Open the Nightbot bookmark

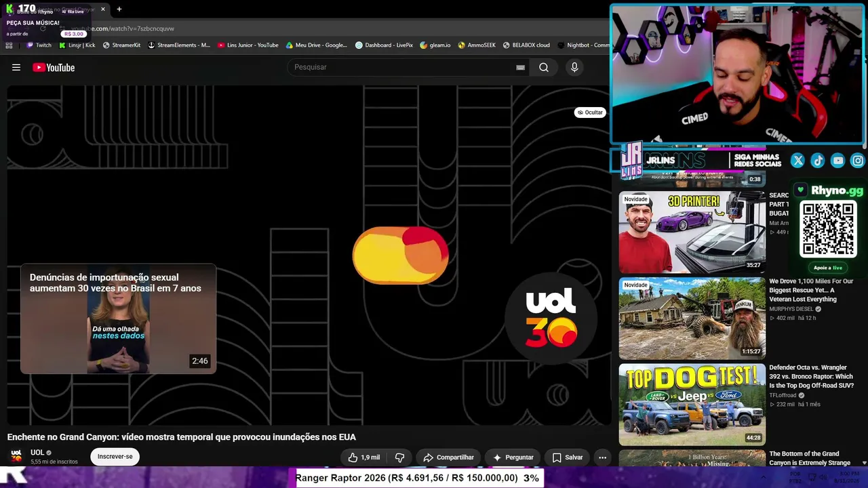[584, 45]
